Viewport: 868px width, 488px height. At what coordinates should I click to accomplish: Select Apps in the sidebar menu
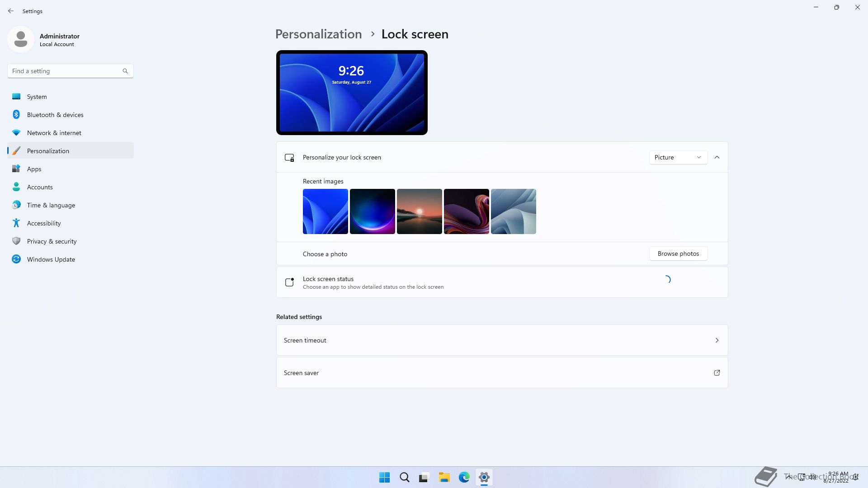34,169
